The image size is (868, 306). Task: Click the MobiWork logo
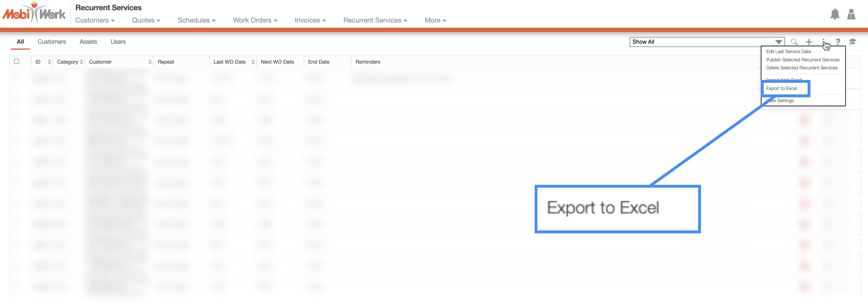point(34,13)
